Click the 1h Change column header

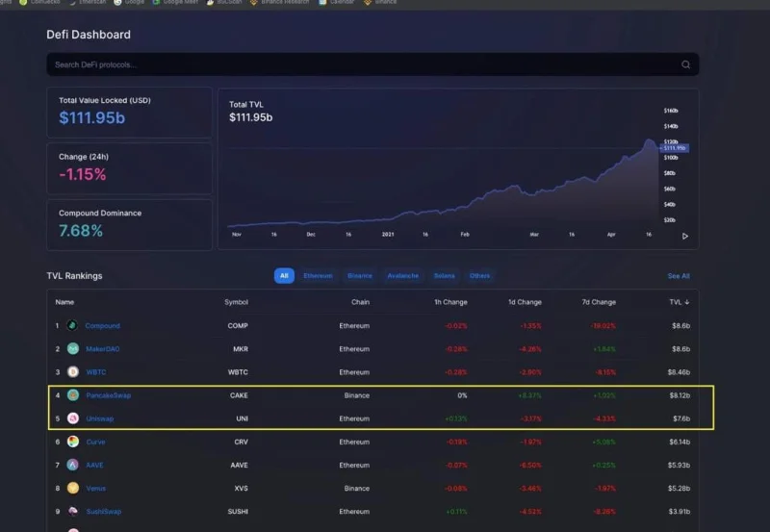(x=450, y=302)
